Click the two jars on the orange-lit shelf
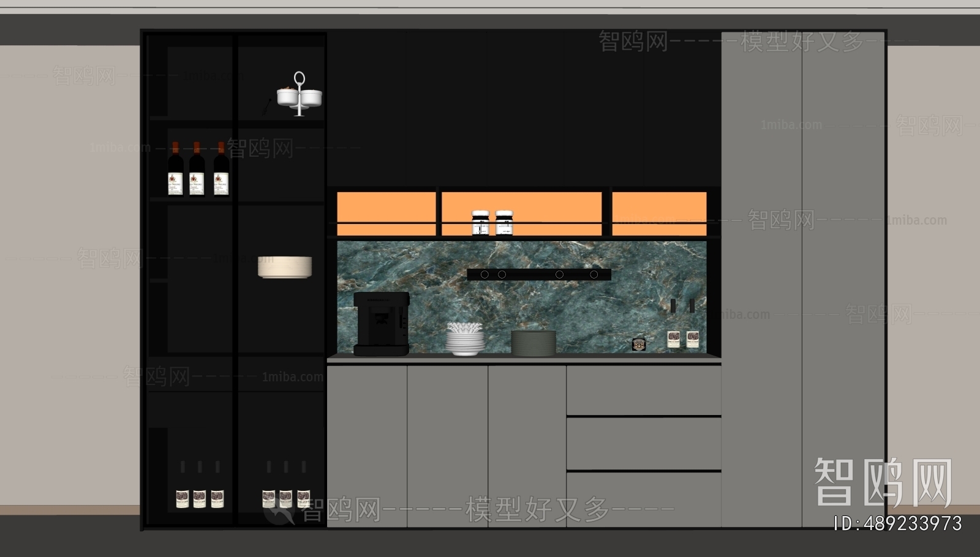Image resolution: width=980 pixels, height=557 pixels. [x=492, y=223]
